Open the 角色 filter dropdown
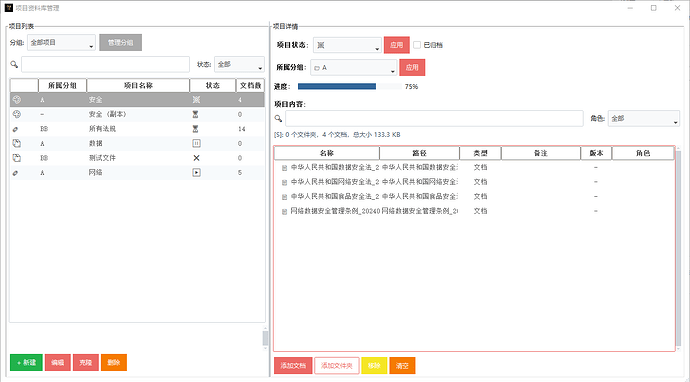 tap(644, 118)
